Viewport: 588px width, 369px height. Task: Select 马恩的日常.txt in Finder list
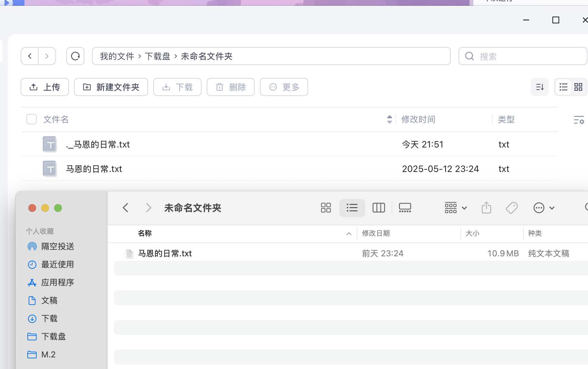click(351, 253)
